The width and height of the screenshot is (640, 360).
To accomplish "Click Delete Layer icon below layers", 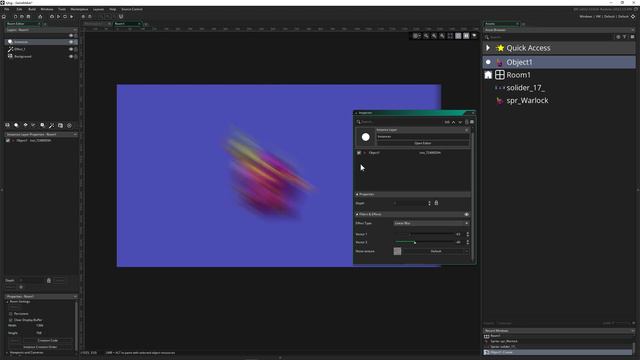I will point(69,125).
